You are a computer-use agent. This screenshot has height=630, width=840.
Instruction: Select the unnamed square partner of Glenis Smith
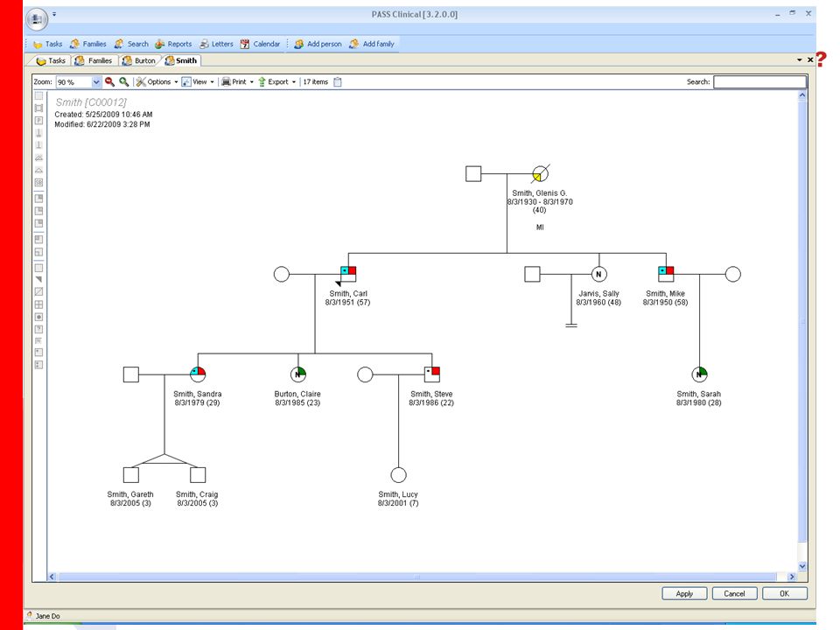click(473, 173)
